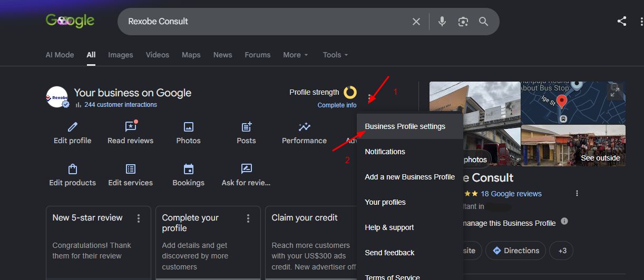Switch to Forums tab

tap(258, 55)
